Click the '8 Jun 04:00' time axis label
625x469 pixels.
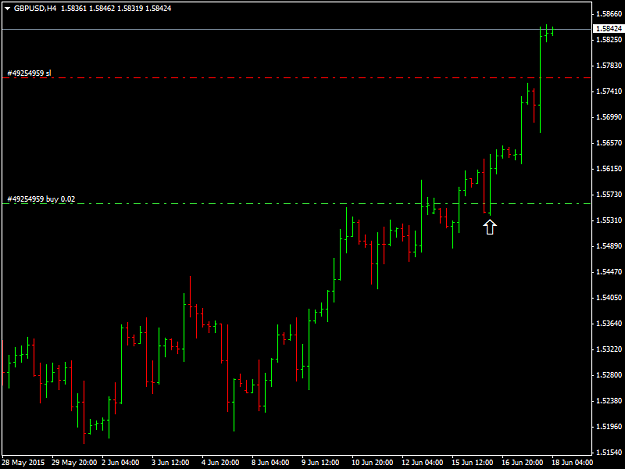270,463
